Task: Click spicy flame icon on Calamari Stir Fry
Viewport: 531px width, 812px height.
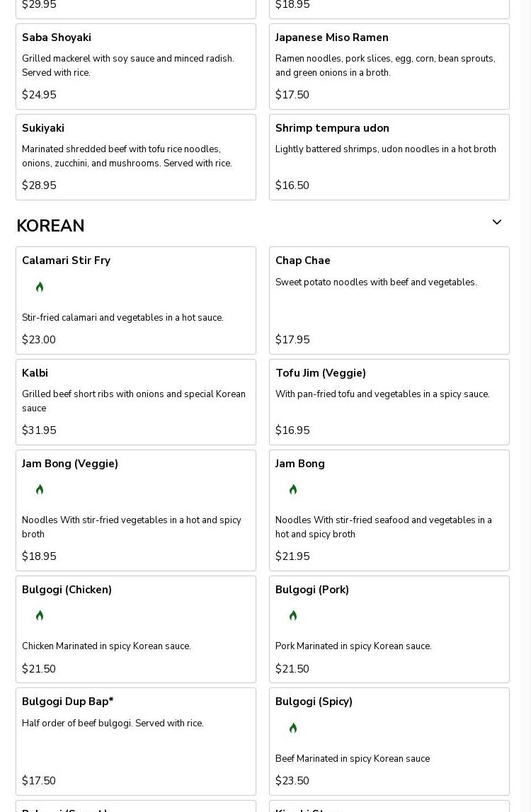Action: pyautogui.click(x=40, y=287)
